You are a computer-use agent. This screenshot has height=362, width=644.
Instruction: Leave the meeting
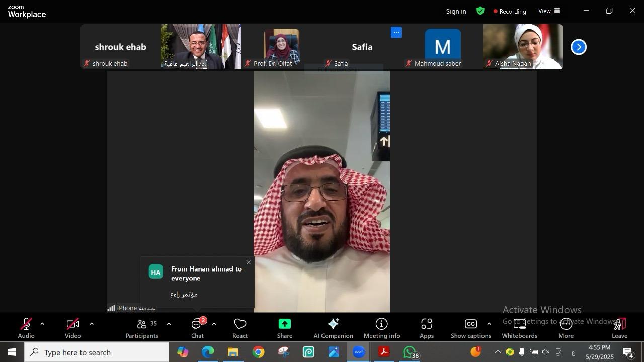[619, 328]
